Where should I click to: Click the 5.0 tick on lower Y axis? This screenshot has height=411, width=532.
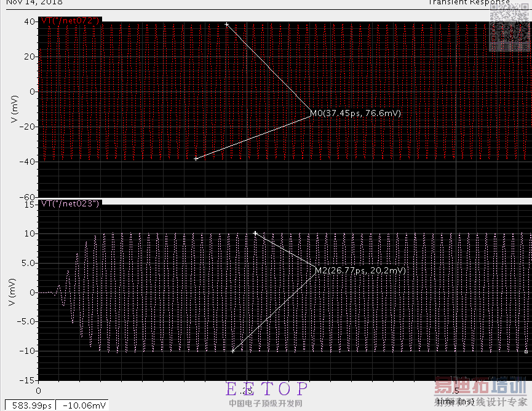pyautogui.click(x=28, y=263)
